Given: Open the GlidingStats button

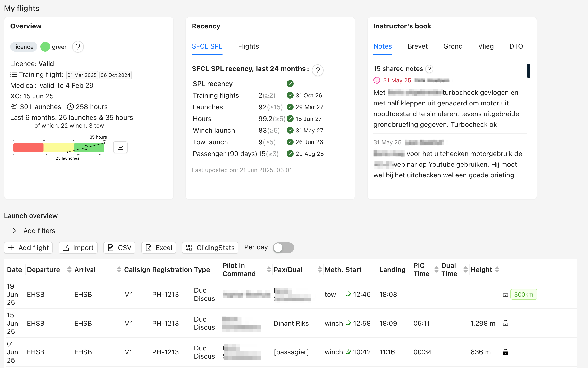Looking at the screenshot, I should click(210, 248).
